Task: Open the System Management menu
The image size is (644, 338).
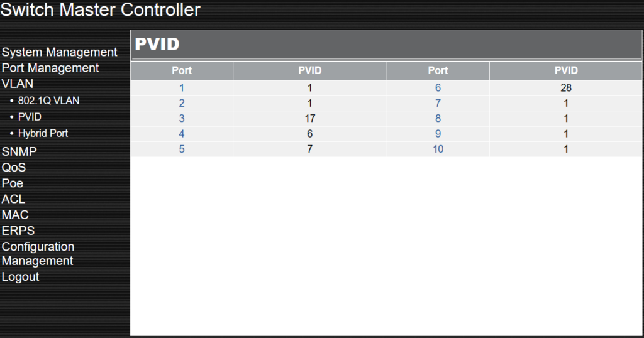Action: click(x=60, y=53)
